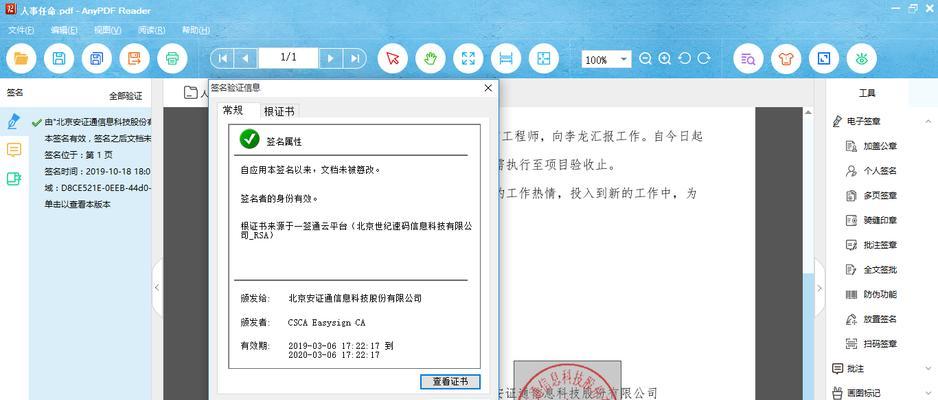Open the 文件 menu

click(20, 30)
